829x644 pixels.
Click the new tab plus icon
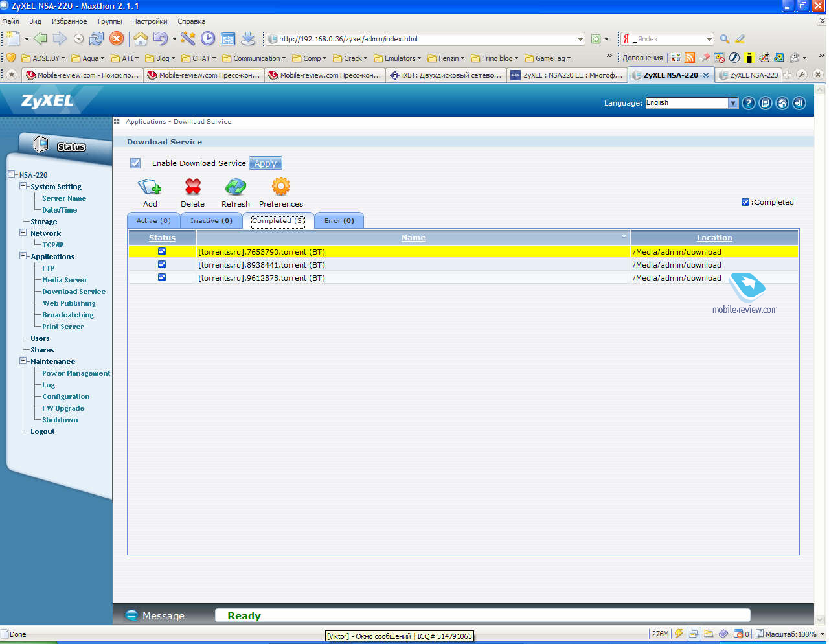pyautogui.click(x=788, y=75)
